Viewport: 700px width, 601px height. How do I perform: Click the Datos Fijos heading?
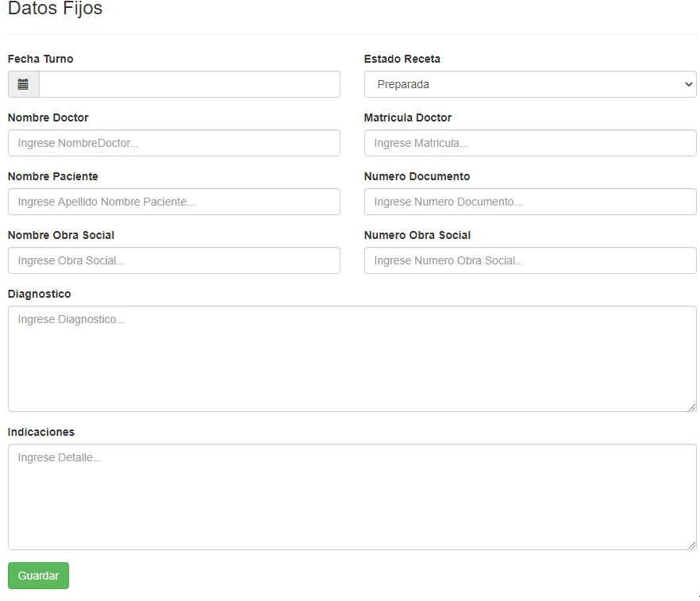tap(55, 10)
